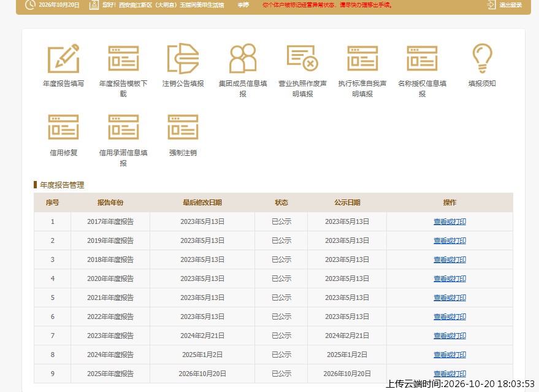Click the 强制注销 label
539x392 pixels.
(x=183, y=153)
